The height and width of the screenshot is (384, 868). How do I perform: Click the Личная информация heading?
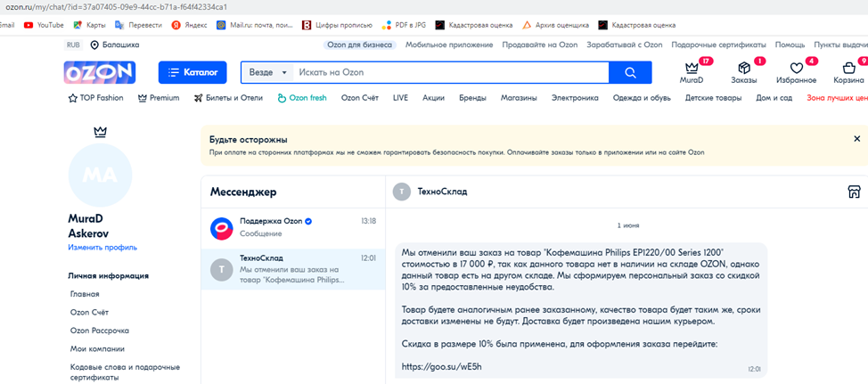[x=108, y=275]
